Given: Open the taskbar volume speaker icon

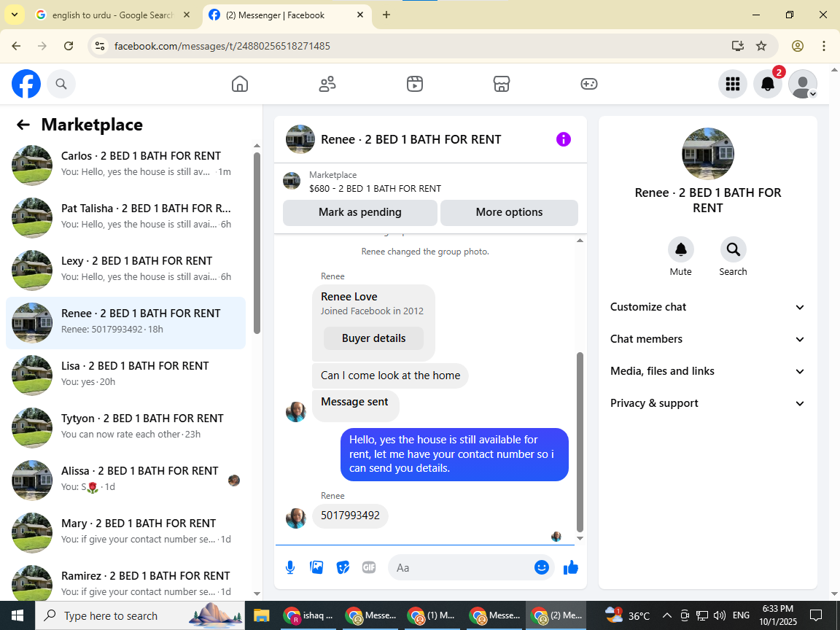Looking at the screenshot, I should tap(720, 615).
